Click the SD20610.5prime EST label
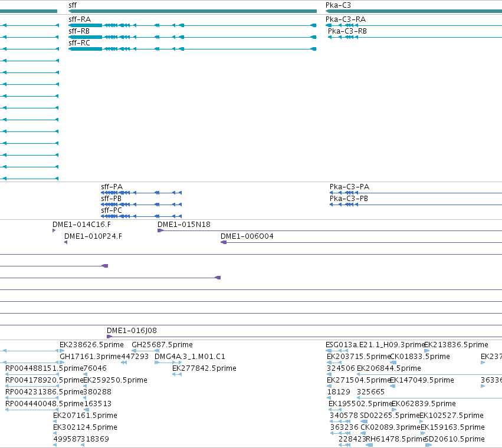The width and height of the screenshot is (502, 448). point(455,439)
